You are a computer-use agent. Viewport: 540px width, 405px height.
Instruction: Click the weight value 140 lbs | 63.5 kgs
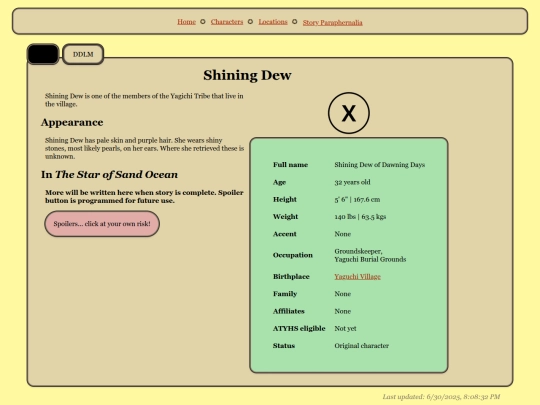(360, 217)
